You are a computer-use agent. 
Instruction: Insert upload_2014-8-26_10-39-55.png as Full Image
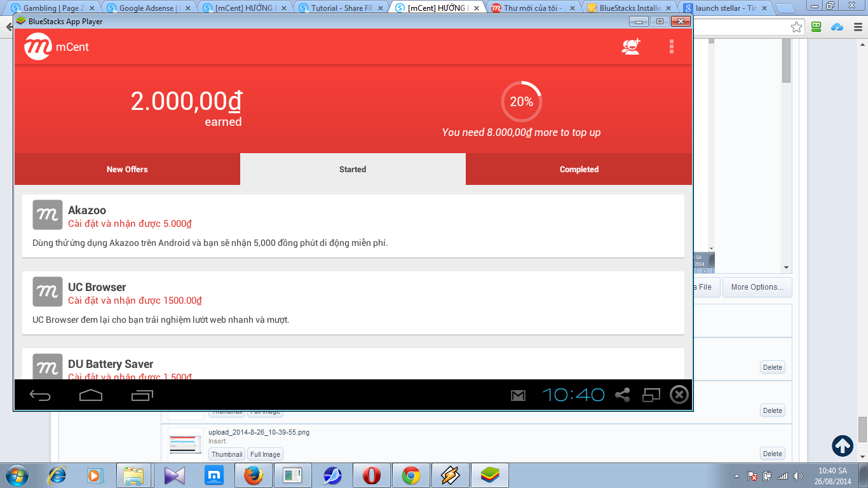[265, 454]
